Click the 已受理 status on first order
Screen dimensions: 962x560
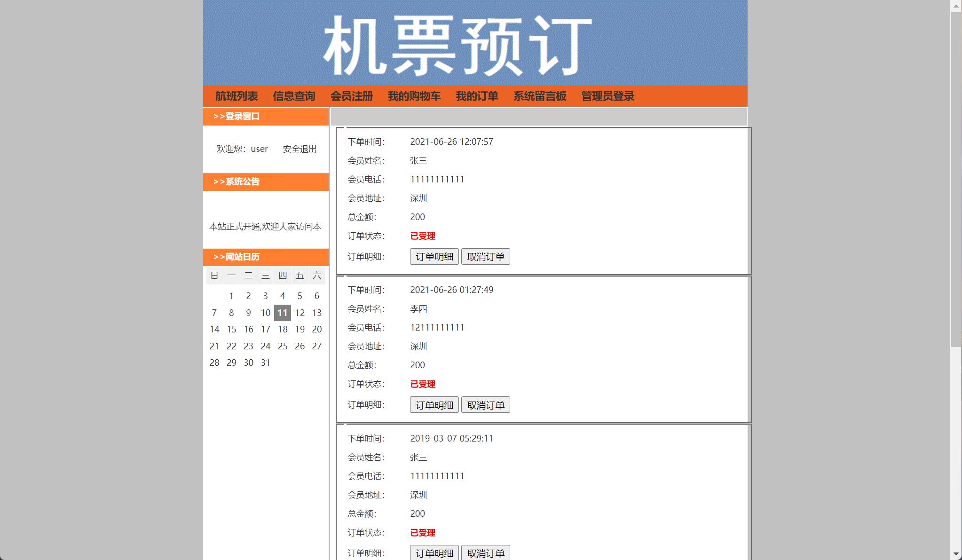pos(422,236)
